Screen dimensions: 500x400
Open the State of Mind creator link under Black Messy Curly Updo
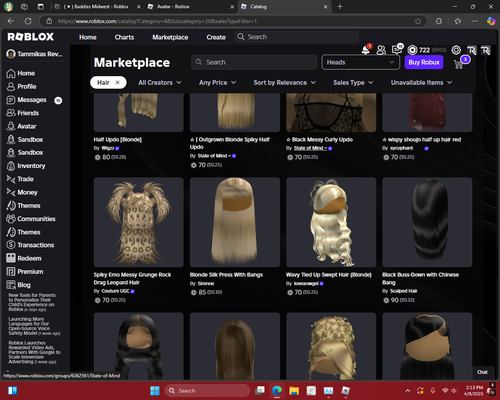(310, 148)
